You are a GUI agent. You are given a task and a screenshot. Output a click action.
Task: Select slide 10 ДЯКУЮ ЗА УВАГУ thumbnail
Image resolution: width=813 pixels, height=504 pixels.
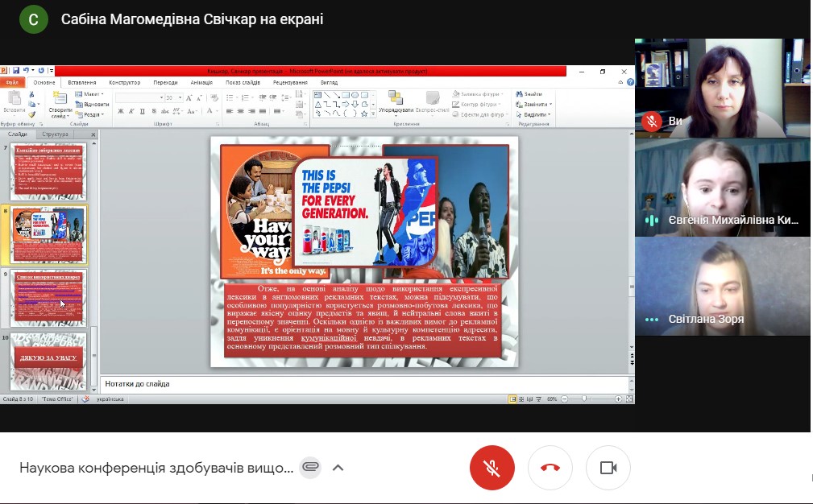[x=48, y=361]
